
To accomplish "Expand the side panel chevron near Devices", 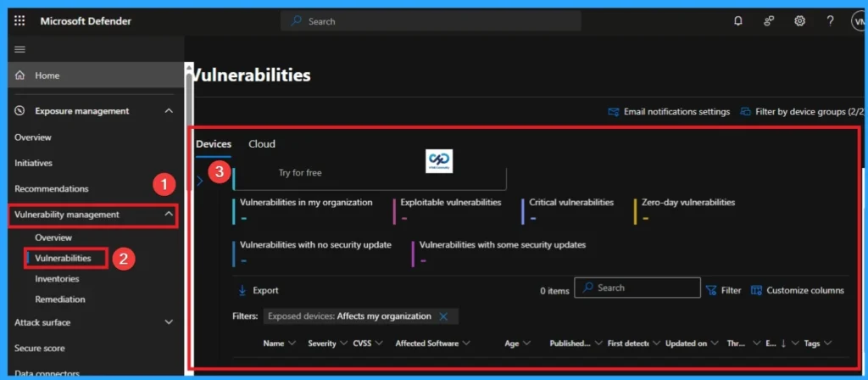I will (200, 180).
